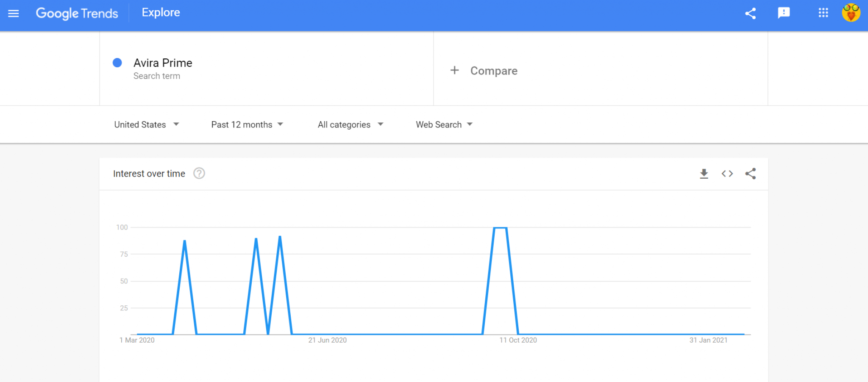Screen dimensions: 868x382
Task: Click the blue Avira Prime color dot
Action: coord(117,63)
